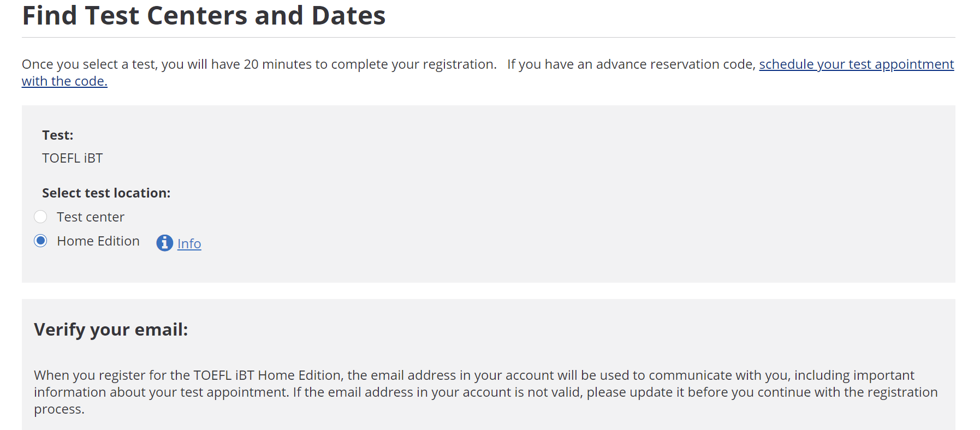Image resolution: width=980 pixels, height=430 pixels.
Task: Click the 'Test center' option label
Action: pos(91,217)
